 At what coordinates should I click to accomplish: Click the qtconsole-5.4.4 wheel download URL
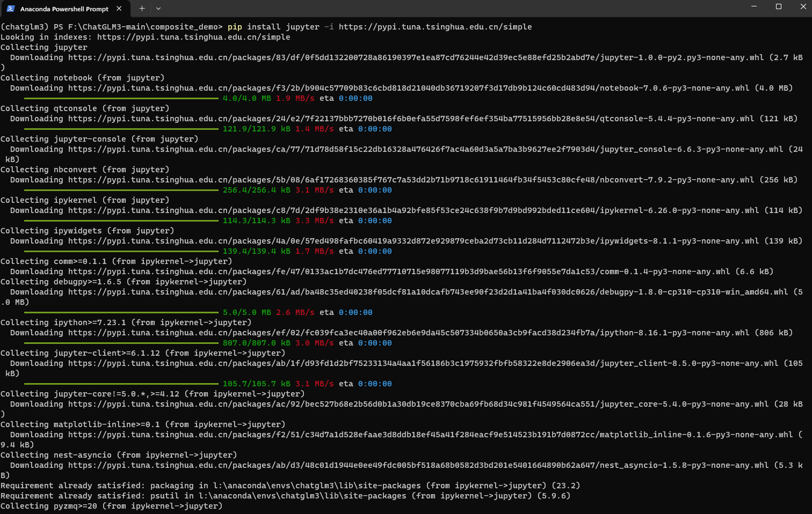(x=411, y=118)
